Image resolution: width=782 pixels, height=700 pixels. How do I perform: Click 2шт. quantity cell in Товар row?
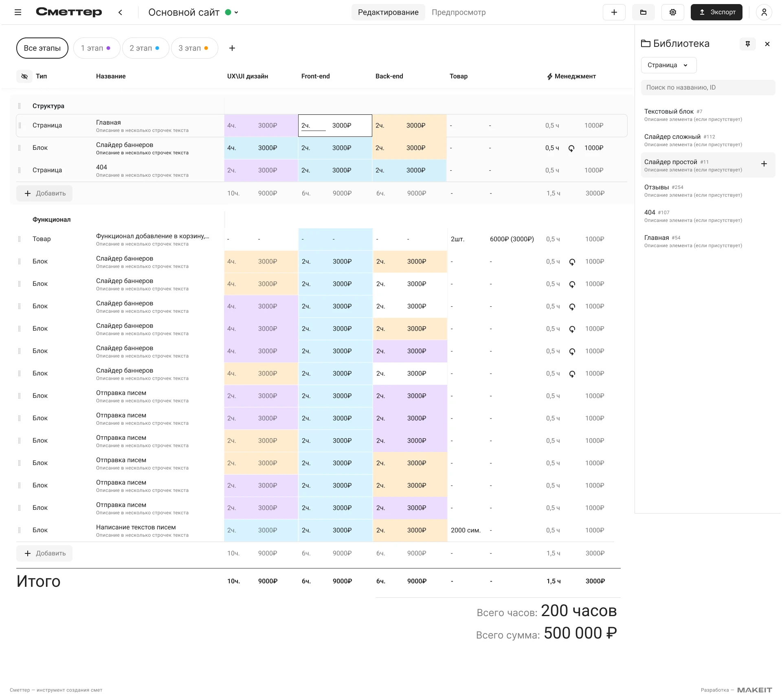point(458,239)
